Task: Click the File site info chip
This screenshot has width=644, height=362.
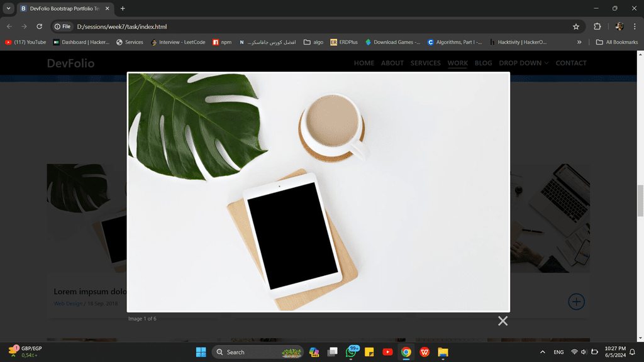Action: click(63, 26)
